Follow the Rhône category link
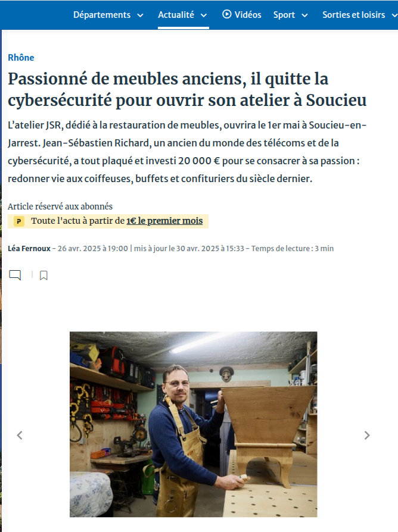Screen dimensions: 398x532 [x=21, y=57]
